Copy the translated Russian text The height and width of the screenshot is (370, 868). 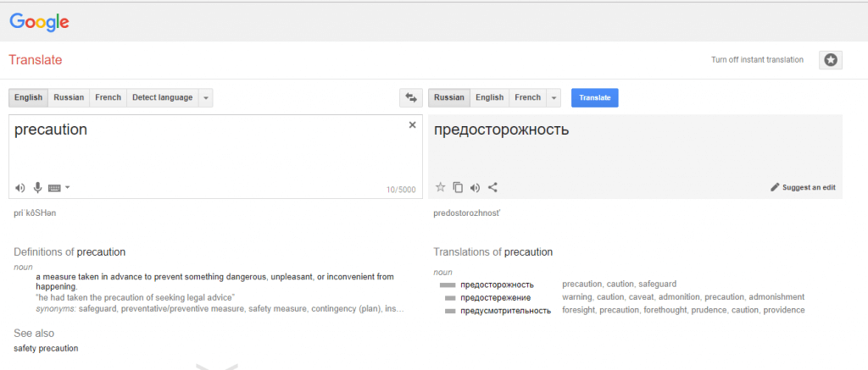tap(458, 187)
